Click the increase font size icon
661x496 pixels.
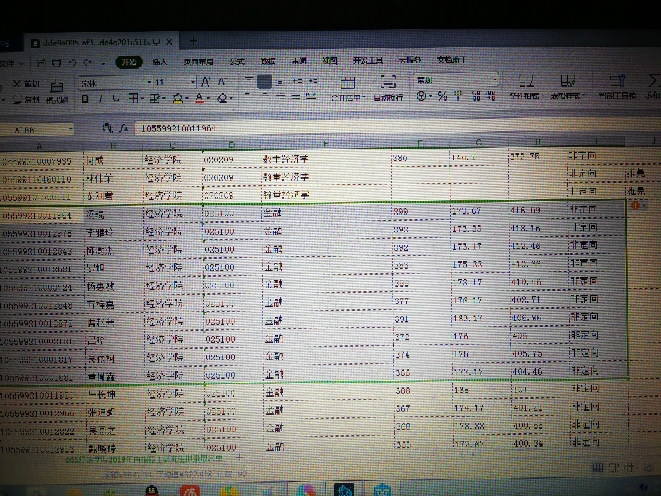coord(205,82)
